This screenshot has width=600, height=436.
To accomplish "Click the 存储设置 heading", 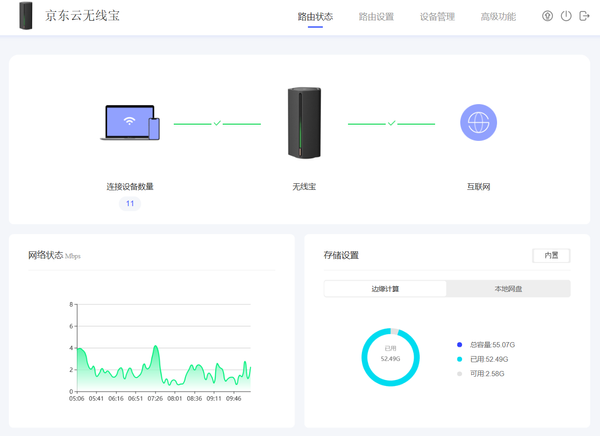I will point(341,255).
